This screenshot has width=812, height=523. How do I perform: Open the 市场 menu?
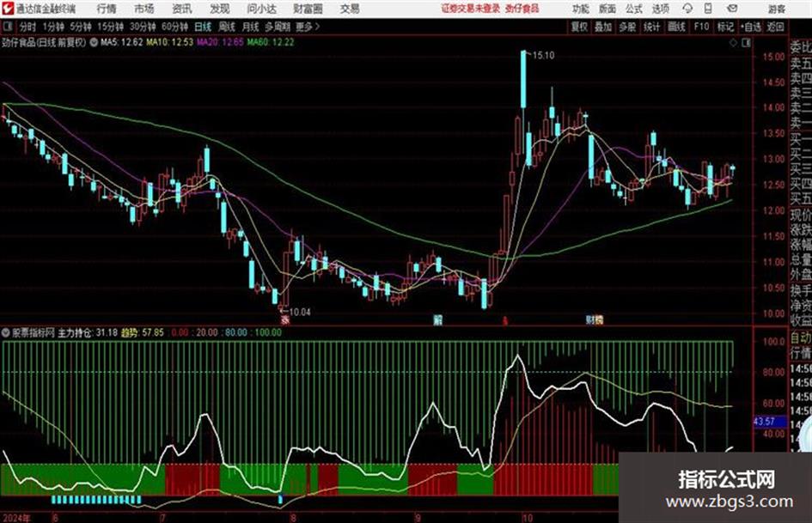144,9
